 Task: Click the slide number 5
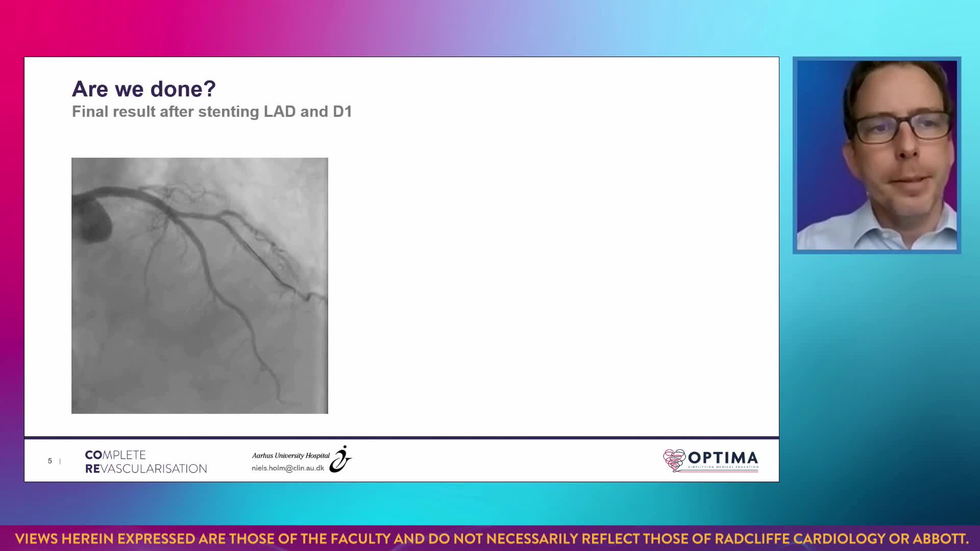[50, 461]
